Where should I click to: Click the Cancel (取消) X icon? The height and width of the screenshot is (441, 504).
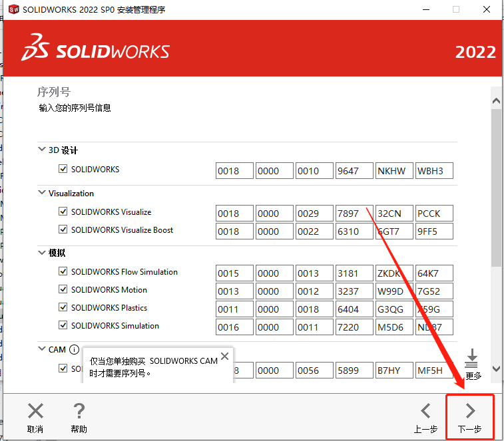[35, 411]
